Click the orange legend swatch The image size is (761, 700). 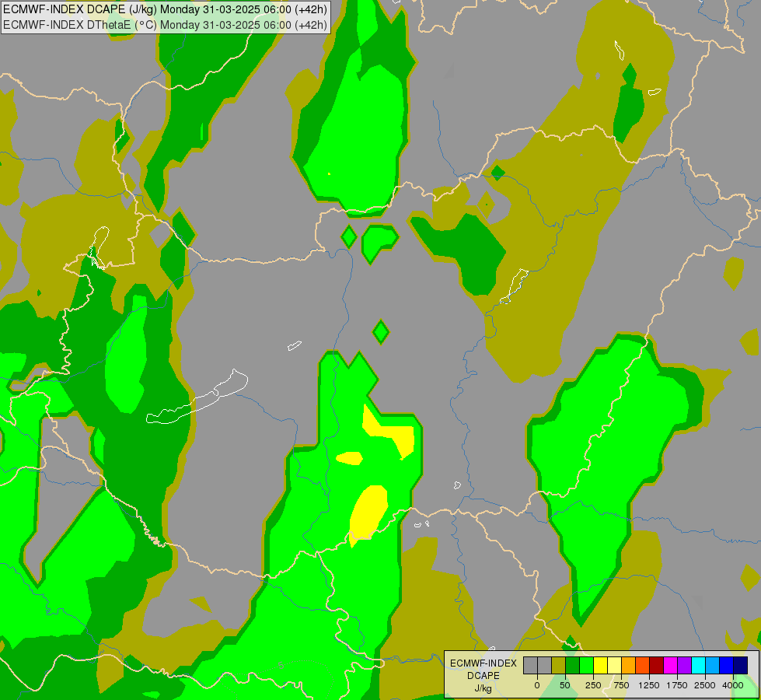click(x=629, y=665)
